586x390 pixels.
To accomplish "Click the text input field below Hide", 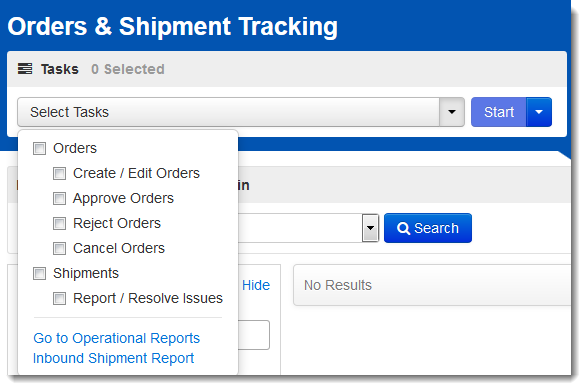I will pyautogui.click(x=254, y=335).
